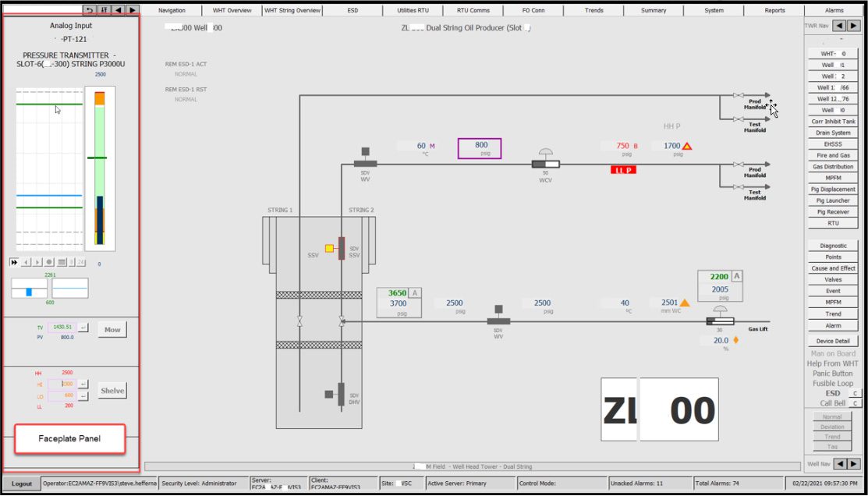This screenshot has height=496, width=868.
Task: Click the red LL P alarm indicator
Action: (x=623, y=170)
